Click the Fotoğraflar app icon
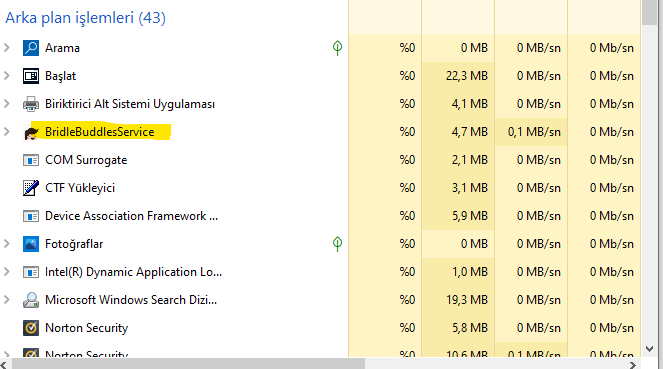 click(x=31, y=244)
